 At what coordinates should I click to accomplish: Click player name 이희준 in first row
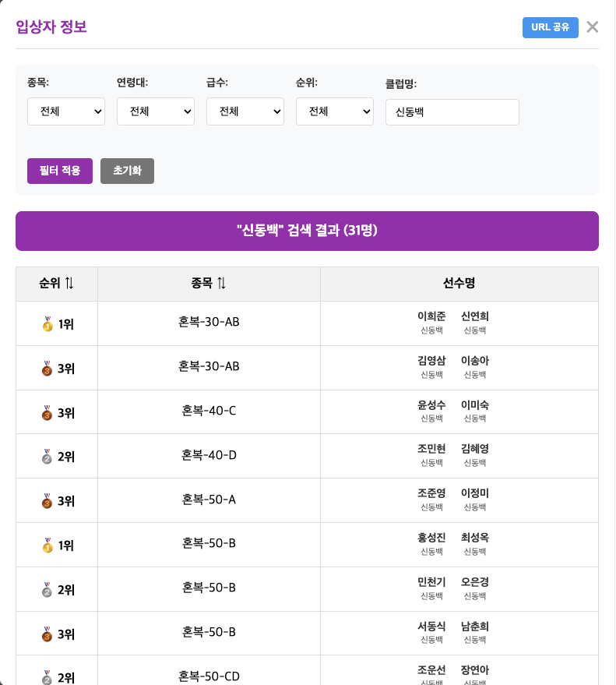(431, 316)
